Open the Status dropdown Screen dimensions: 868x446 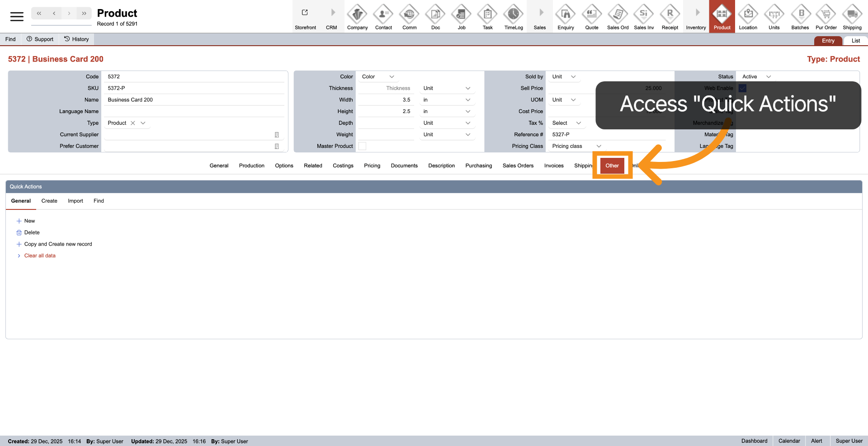tap(768, 77)
